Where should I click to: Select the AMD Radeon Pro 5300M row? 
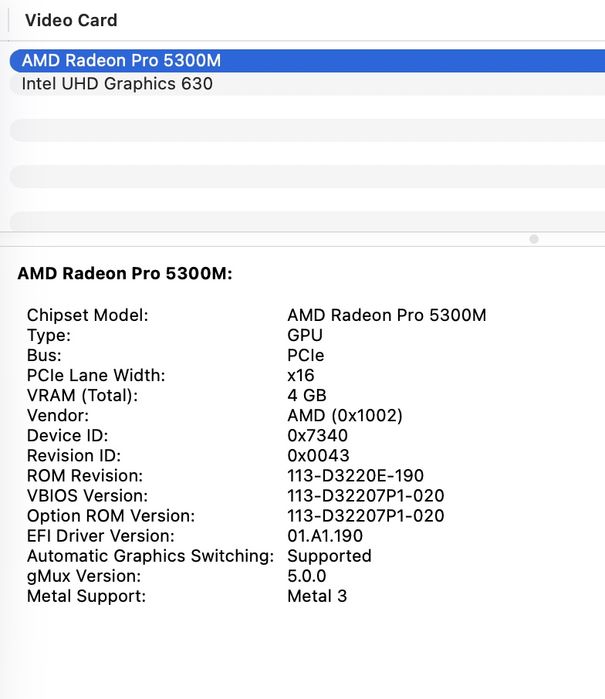pos(307,61)
